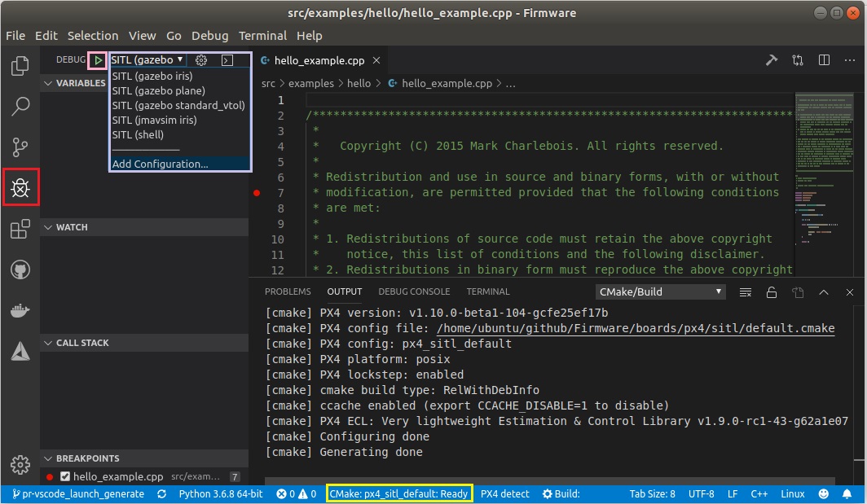
Task: Click CMake: px4_sitl_default: Ready status item
Action: (x=398, y=493)
